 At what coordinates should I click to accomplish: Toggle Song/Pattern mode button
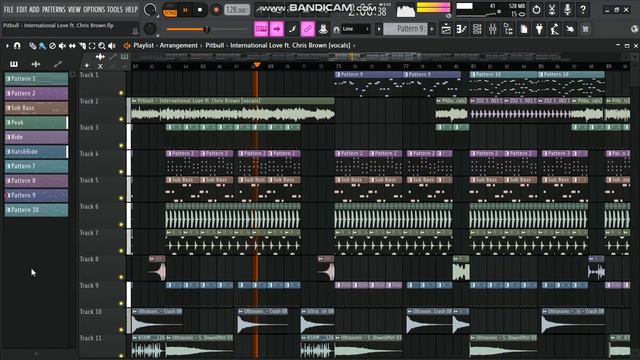tap(170, 10)
